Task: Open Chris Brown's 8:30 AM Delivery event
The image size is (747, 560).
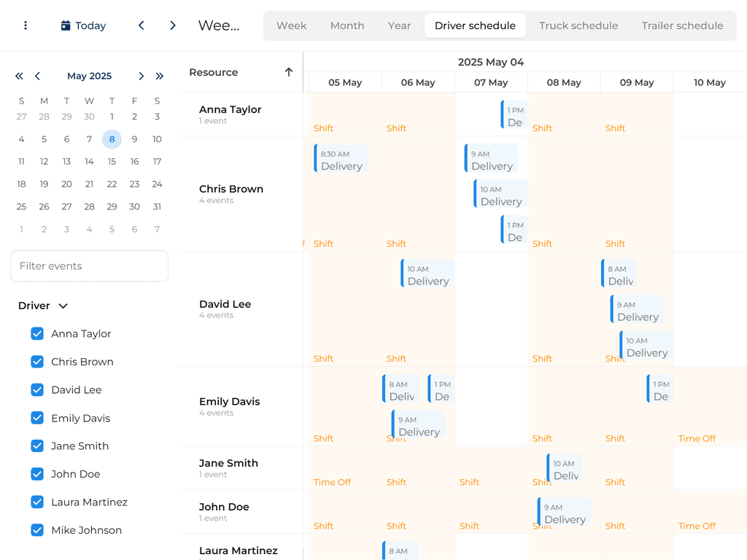Action: pos(340,158)
